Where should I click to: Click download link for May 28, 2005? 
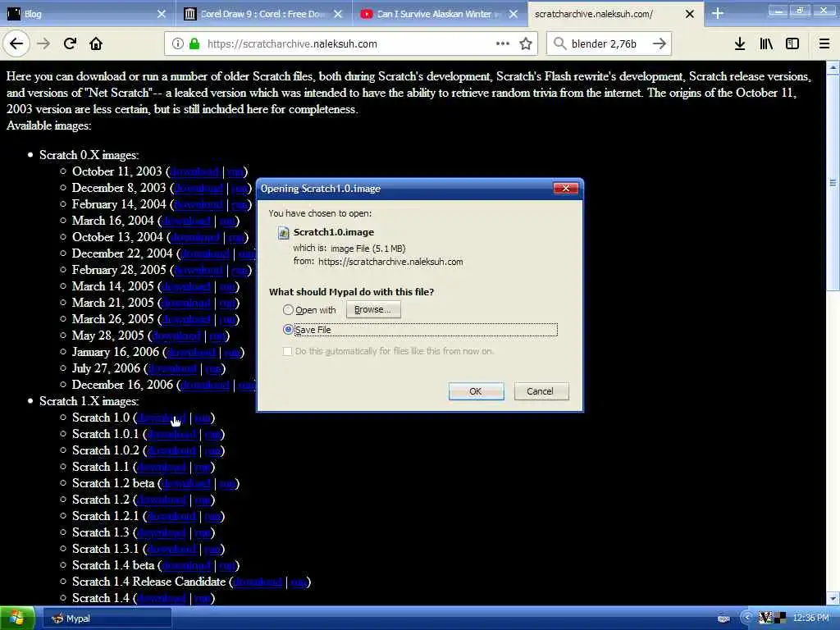click(176, 336)
